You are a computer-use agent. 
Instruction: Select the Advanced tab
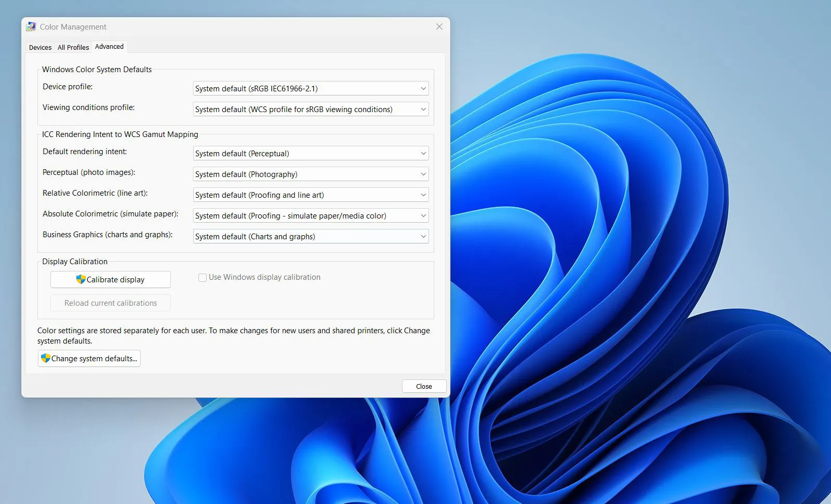pyautogui.click(x=109, y=46)
